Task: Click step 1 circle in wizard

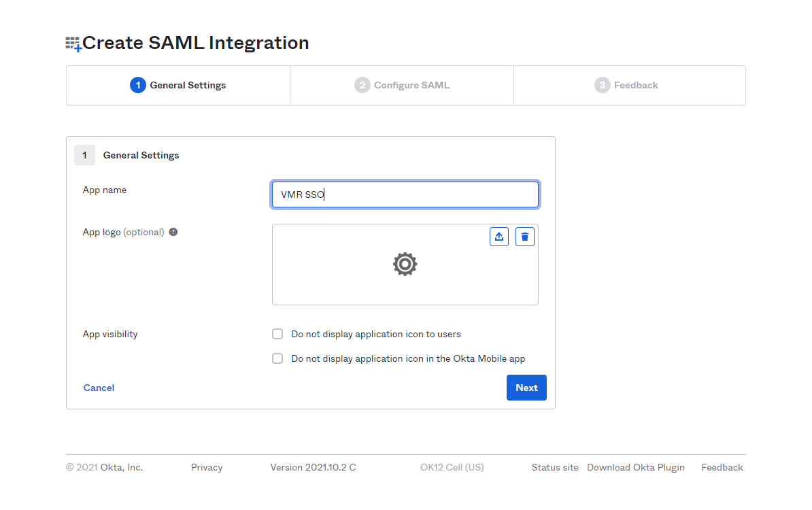Action: tap(137, 85)
